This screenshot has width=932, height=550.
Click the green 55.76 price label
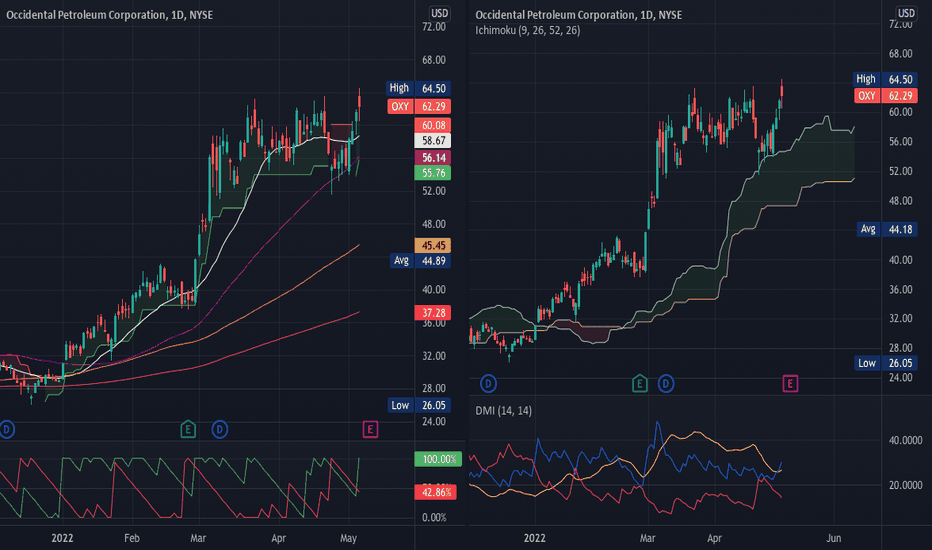(433, 173)
